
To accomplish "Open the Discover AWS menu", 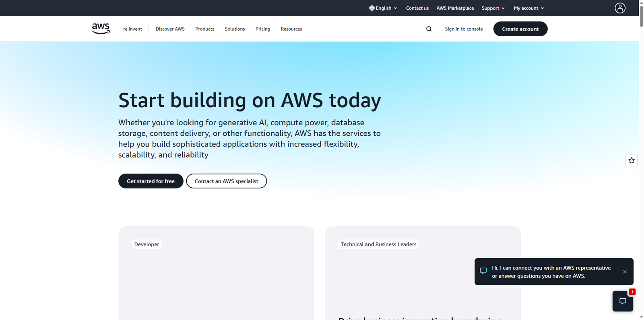I will (x=170, y=29).
